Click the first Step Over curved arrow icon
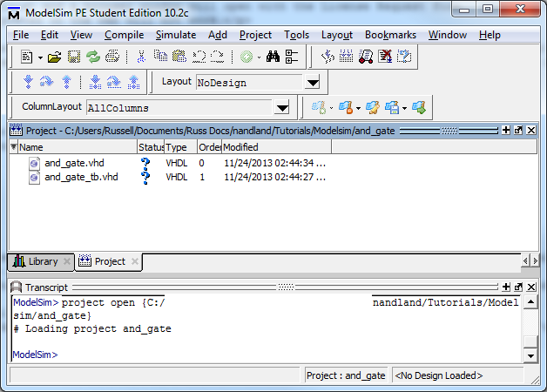The height and width of the screenshot is (392, 547). pos(47,82)
